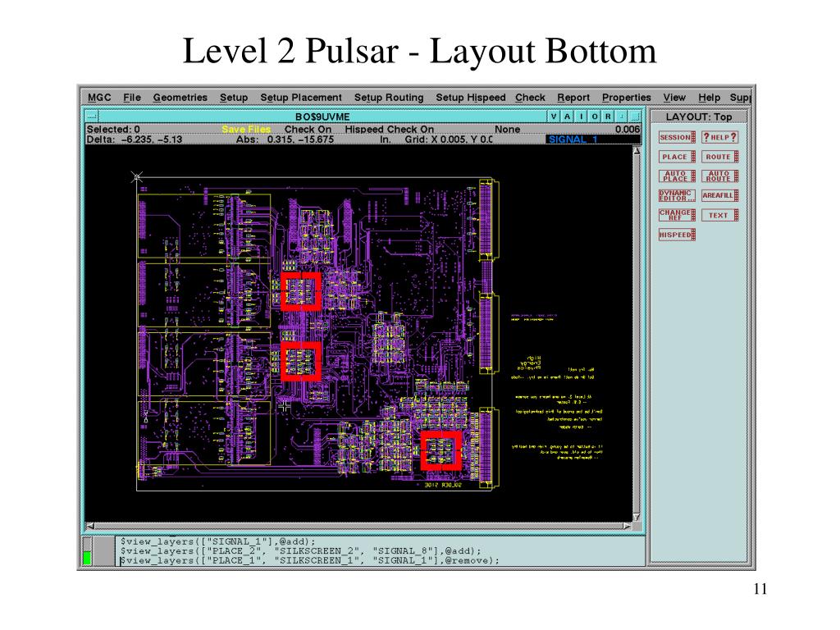Click the blue SIGNAL_1 layer indicator
This screenshot has width=840, height=630.
coord(593,139)
